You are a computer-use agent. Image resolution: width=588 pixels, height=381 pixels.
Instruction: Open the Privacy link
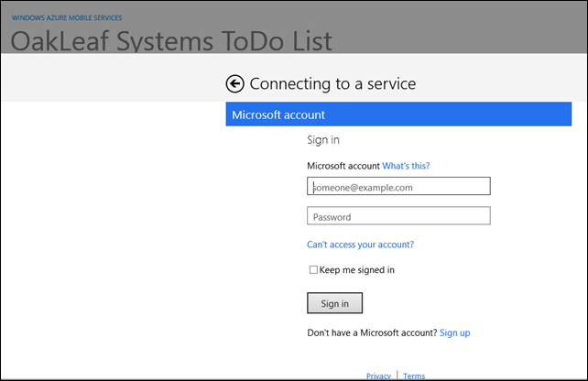(x=378, y=376)
